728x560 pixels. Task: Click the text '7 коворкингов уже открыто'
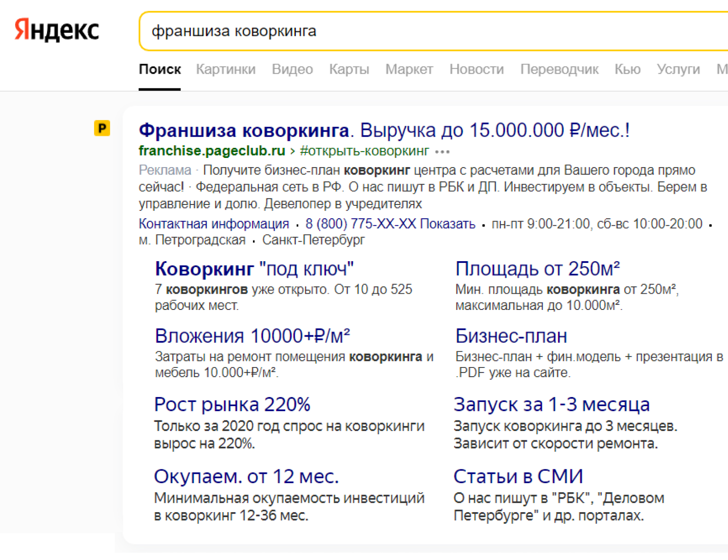241,289
